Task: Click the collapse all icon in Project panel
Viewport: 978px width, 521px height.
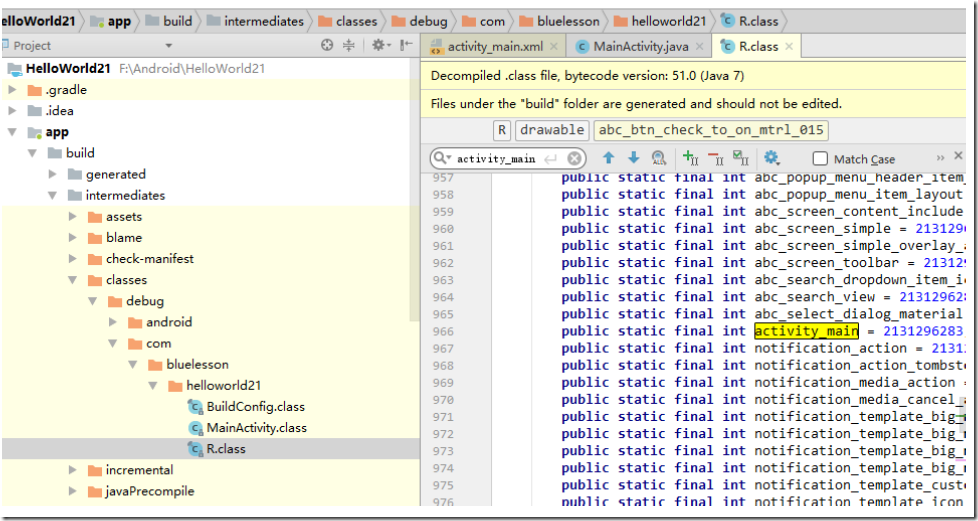Action: point(349,45)
